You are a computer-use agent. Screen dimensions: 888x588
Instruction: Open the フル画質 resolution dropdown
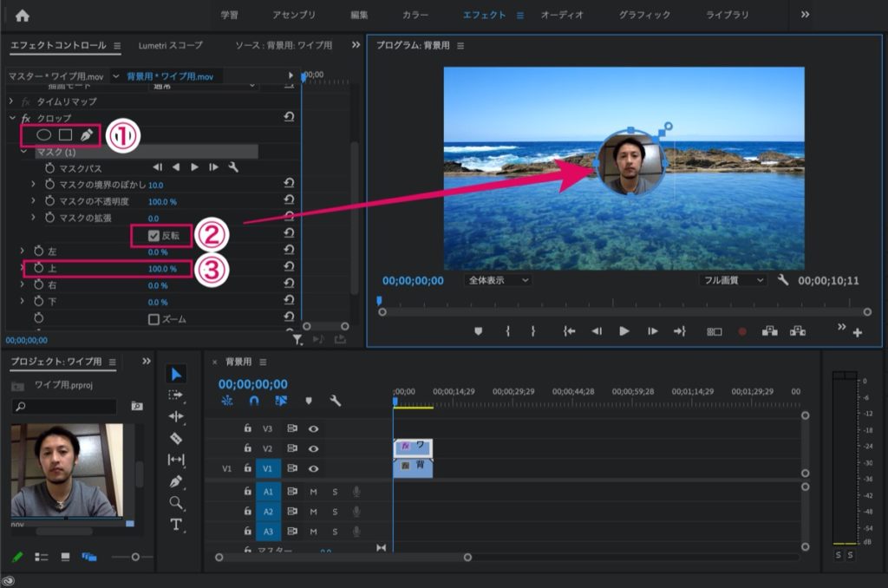[x=733, y=280]
